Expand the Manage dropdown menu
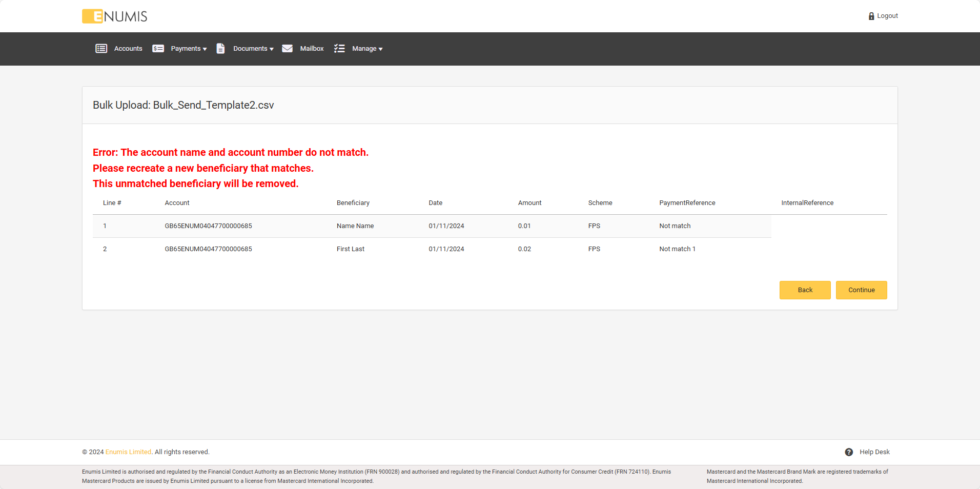 point(367,49)
